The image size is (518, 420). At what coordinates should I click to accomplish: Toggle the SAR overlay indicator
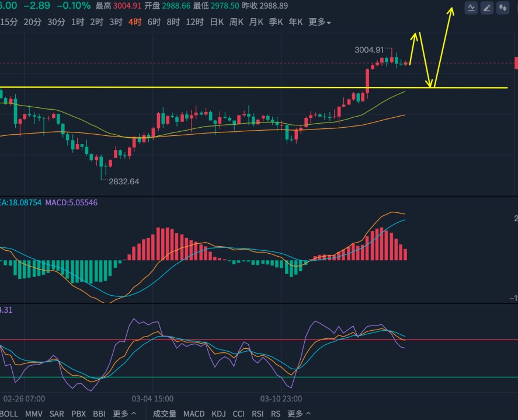(57, 414)
